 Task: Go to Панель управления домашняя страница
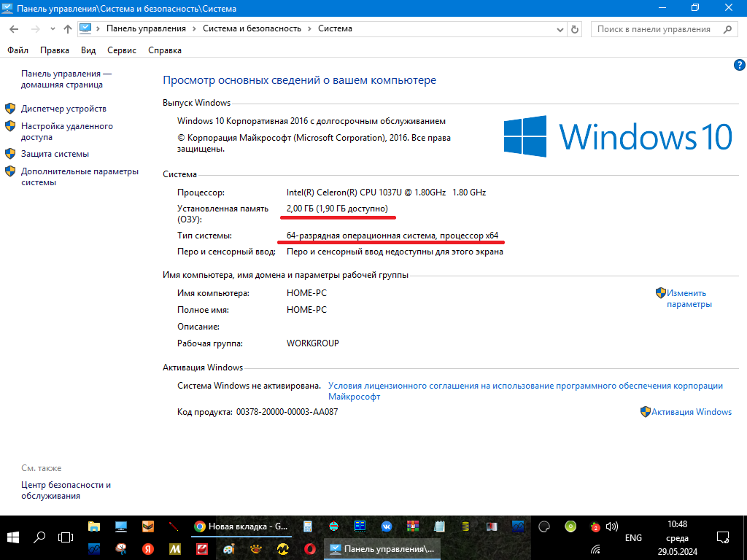click(x=66, y=79)
